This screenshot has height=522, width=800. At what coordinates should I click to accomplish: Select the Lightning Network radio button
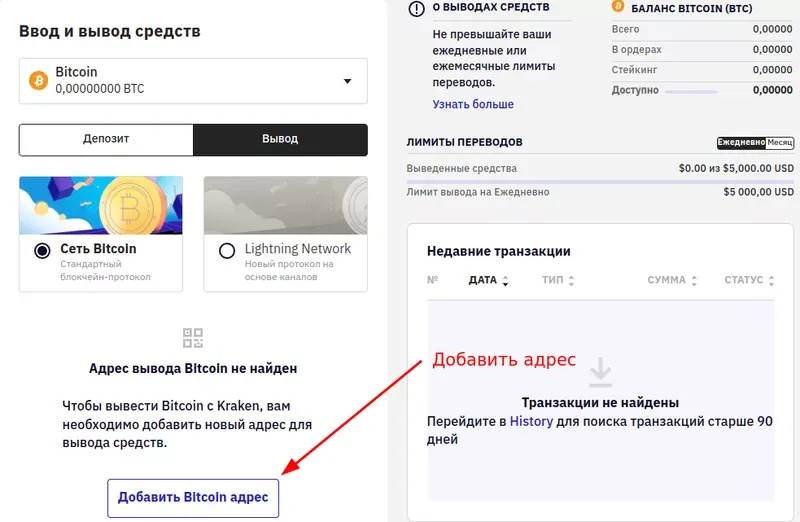pos(227,251)
